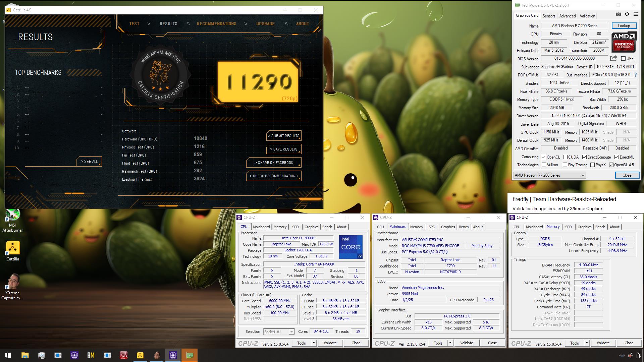
Task: Click the green GPU-Z taskbar icon
Action: click(x=190, y=355)
